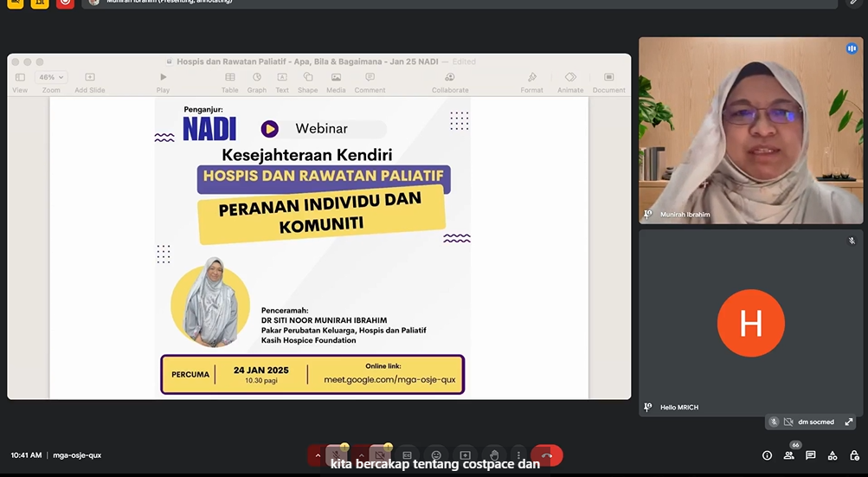Open Activities panel icon

832,455
